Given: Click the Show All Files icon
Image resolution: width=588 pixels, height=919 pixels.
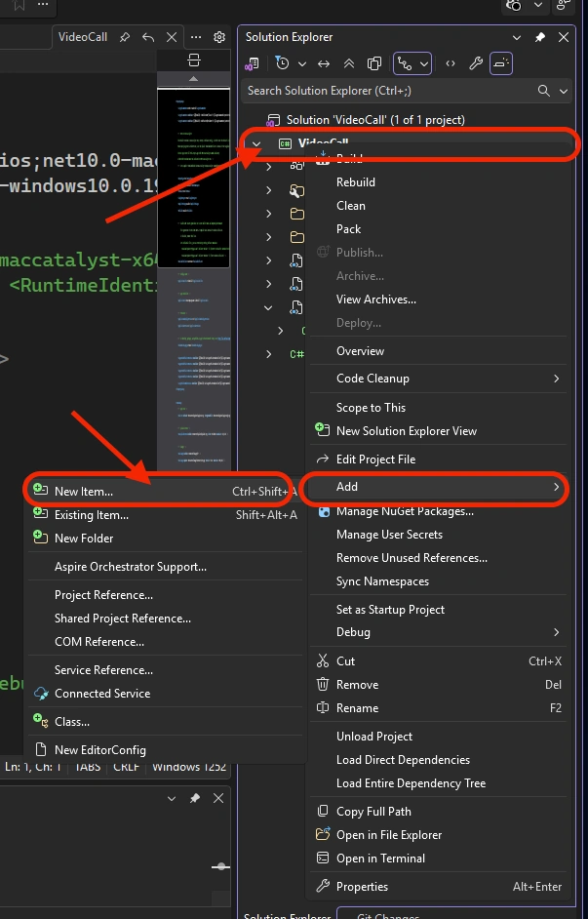Looking at the screenshot, I should tap(374, 63).
